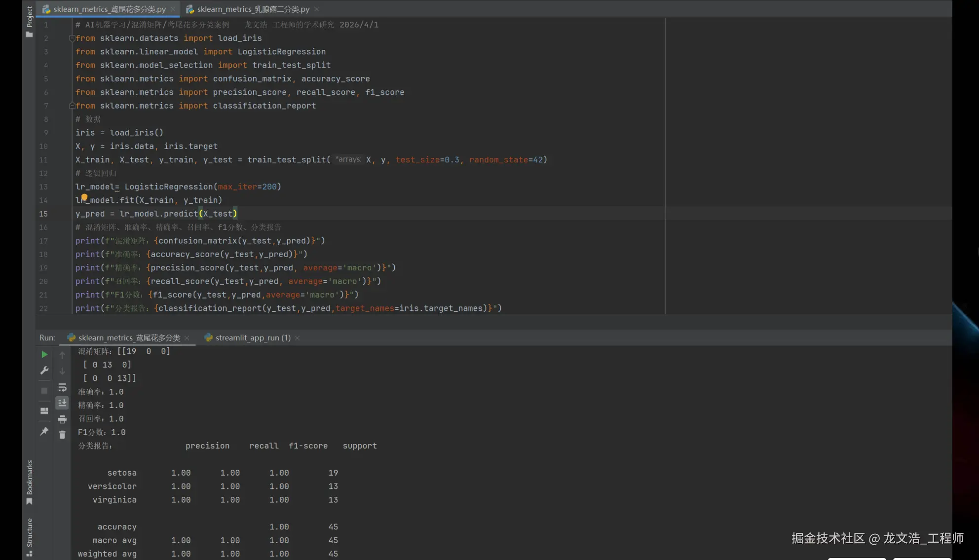Click the fold end marker on line 7
This screenshot has height=560, width=979.
pyautogui.click(x=72, y=106)
